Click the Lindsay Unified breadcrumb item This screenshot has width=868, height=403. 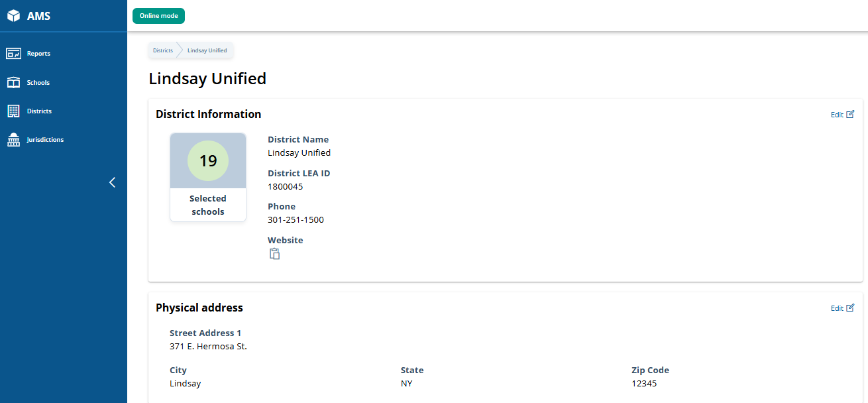[x=207, y=50]
